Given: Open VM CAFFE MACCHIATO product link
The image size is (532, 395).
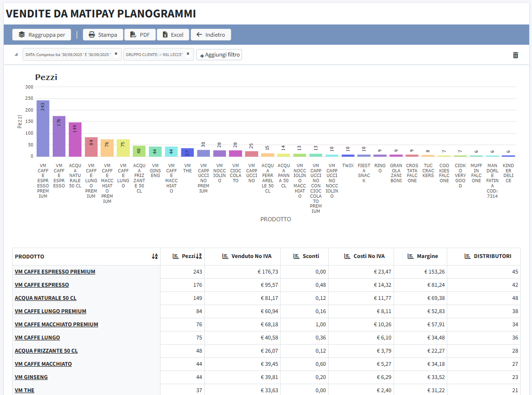Looking at the screenshot, I should 43,364.
